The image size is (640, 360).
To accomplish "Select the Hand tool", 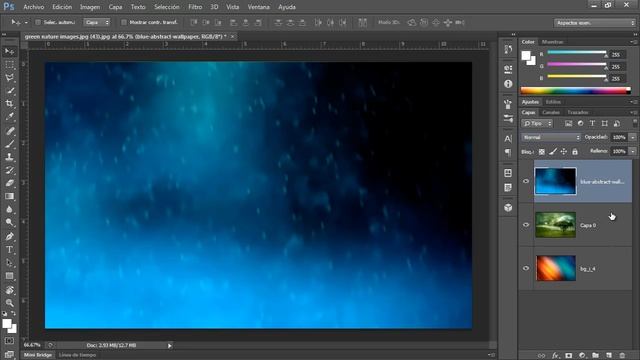I will click(9, 290).
